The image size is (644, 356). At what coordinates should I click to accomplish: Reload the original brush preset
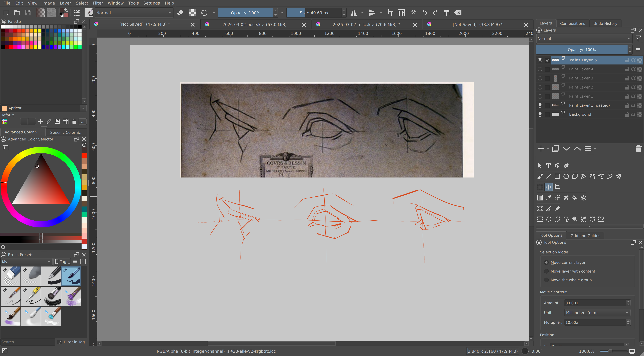pyautogui.click(x=205, y=13)
